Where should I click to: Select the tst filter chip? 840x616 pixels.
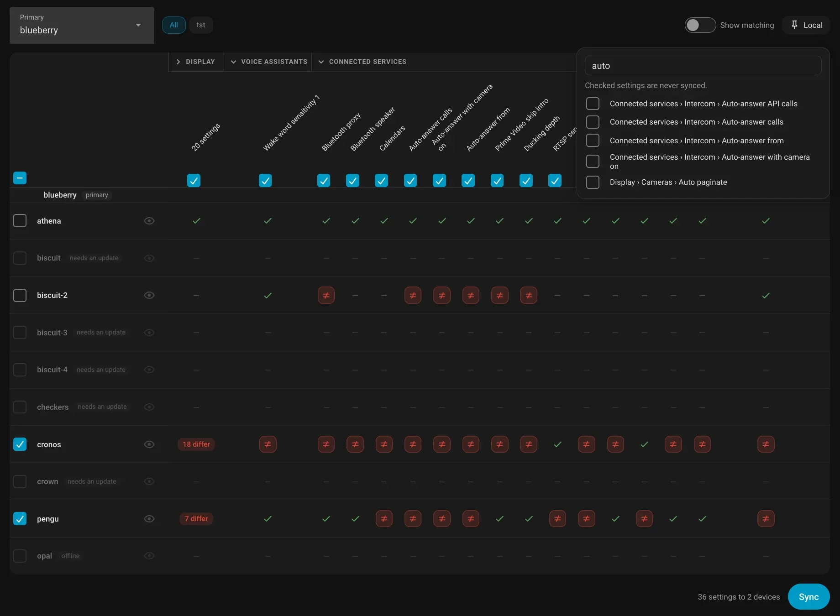[x=201, y=25]
